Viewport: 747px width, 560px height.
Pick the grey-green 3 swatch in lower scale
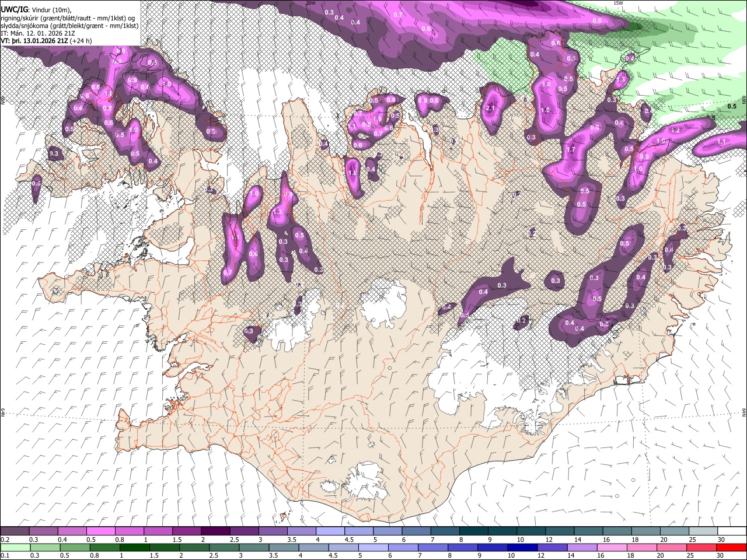tap(254, 547)
